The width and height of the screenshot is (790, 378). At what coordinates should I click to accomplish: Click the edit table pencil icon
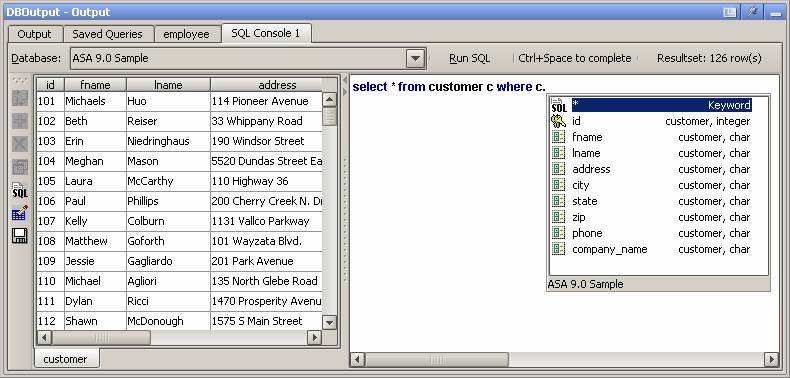tap(20, 213)
